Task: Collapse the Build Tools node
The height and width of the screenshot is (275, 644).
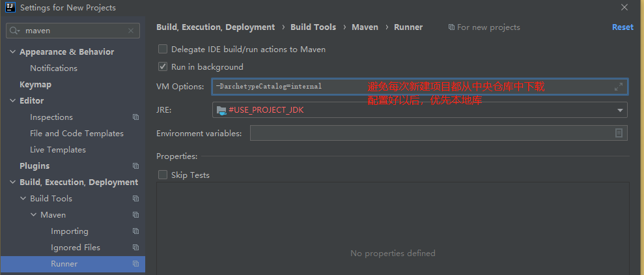Action: coord(23,199)
